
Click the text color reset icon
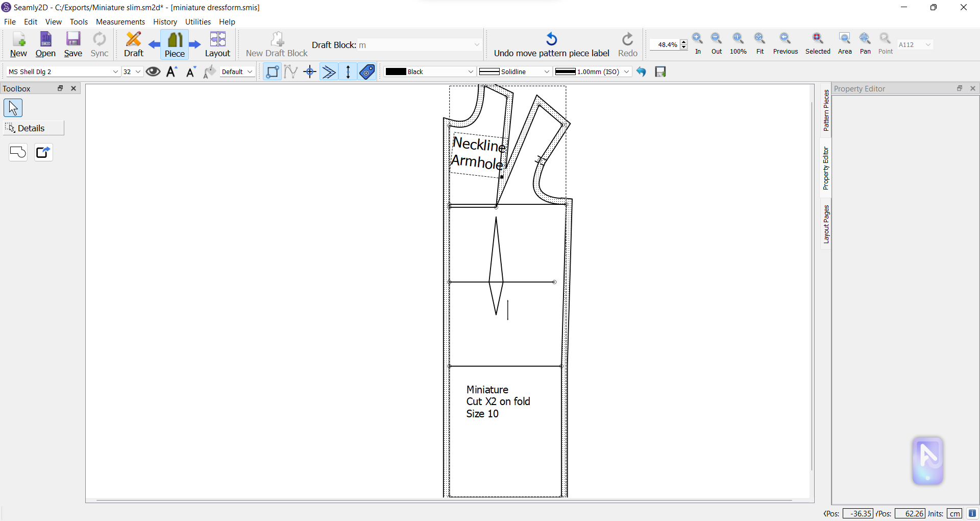point(209,72)
